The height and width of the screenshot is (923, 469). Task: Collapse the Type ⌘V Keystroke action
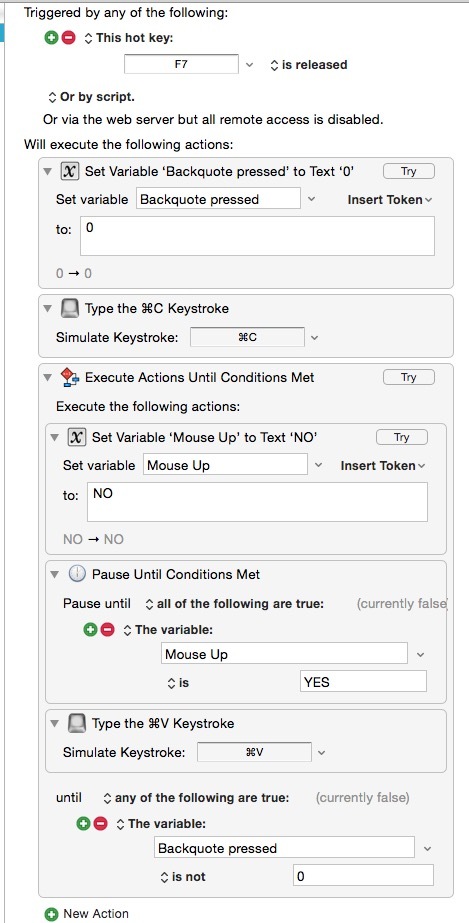pos(56,724)
